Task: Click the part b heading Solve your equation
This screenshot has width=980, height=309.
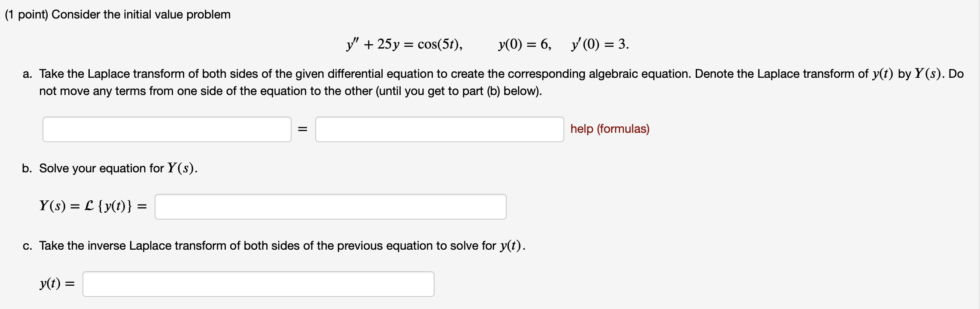Action: [x=116, y=168]
